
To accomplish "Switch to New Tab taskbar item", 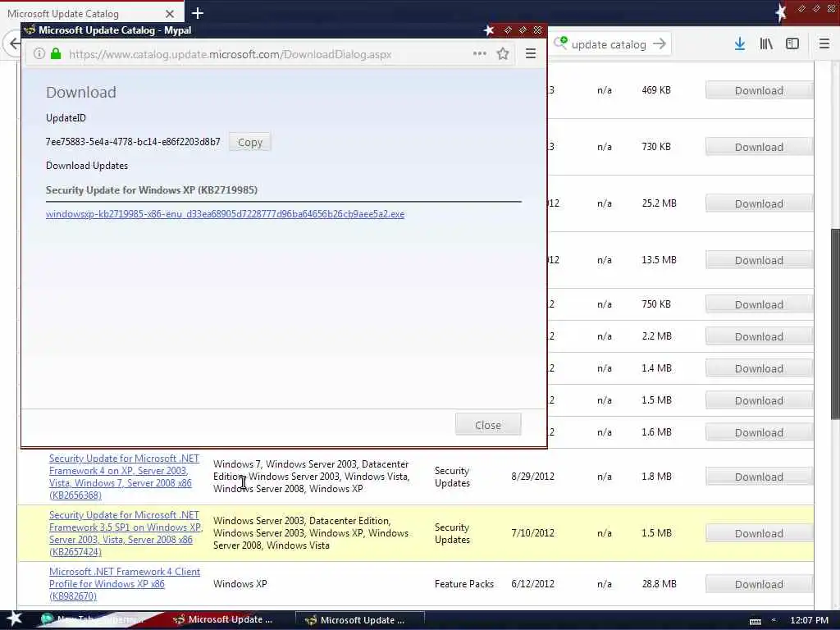I will (x=94, y=619).
